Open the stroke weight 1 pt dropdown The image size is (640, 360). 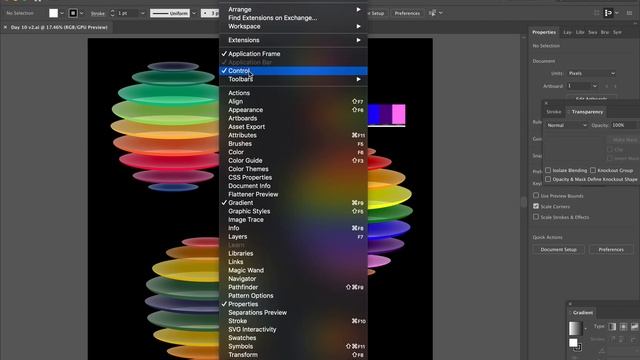(142, 13)
